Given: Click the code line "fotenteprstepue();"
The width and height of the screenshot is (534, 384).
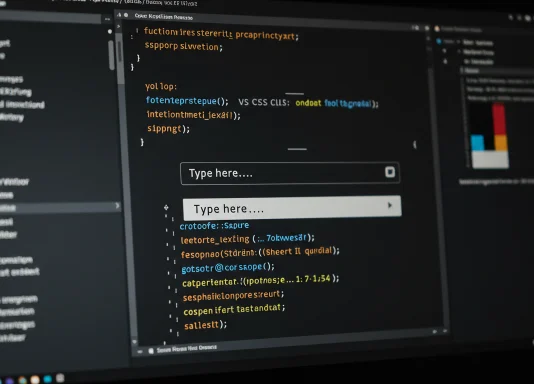Looking at the screenshot, I should [x=187, y=101].
